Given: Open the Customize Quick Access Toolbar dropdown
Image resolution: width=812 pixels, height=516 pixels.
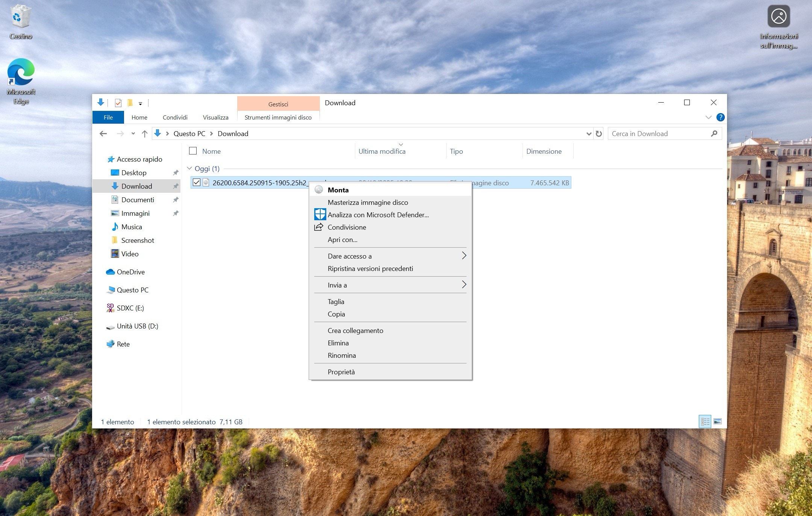Looking at the screenshot, I should (140, 103).
